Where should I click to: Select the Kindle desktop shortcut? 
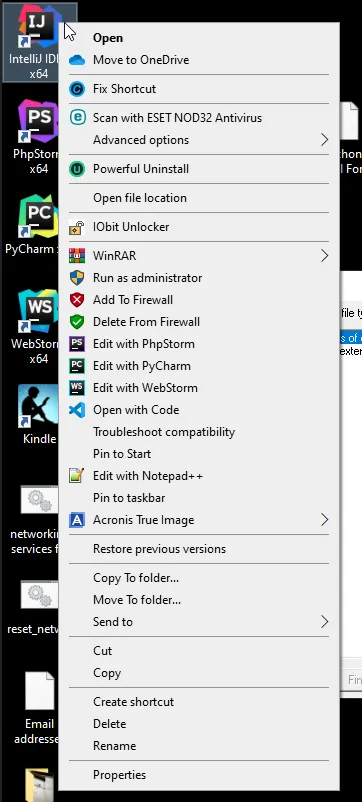pos(38,414)
